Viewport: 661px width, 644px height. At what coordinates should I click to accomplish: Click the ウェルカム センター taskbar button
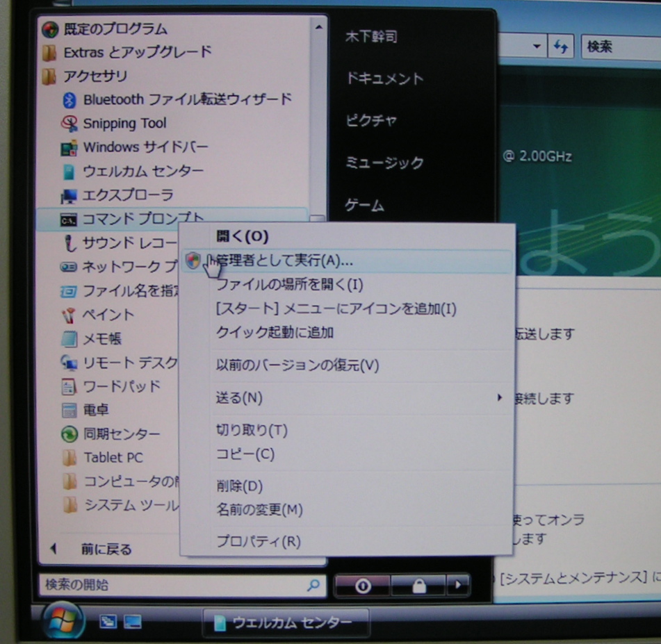(x=286, y=622)
